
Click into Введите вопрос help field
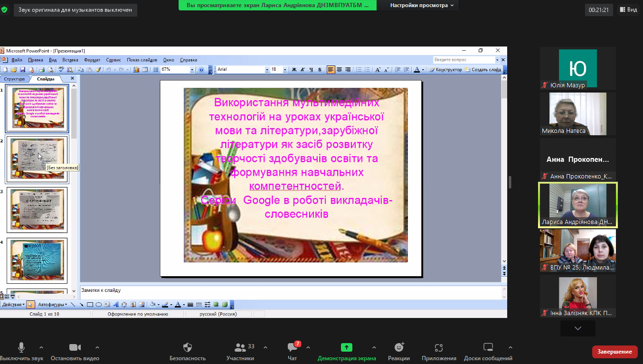(x=463, y=60)
